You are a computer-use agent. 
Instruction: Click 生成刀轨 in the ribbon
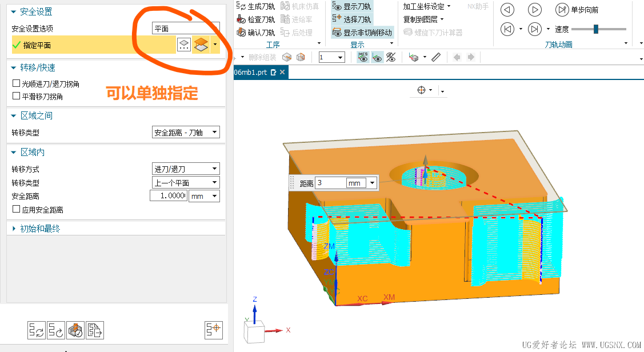click(256, 6)
